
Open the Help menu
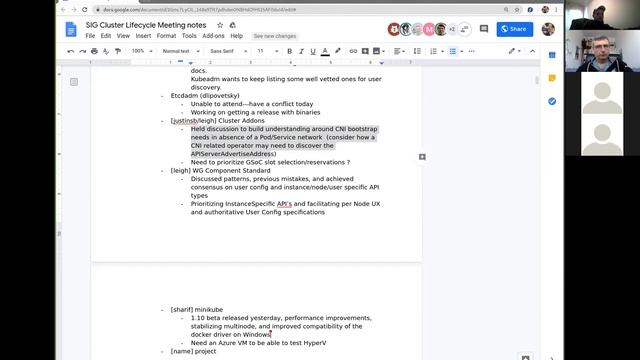click(236, 36)
